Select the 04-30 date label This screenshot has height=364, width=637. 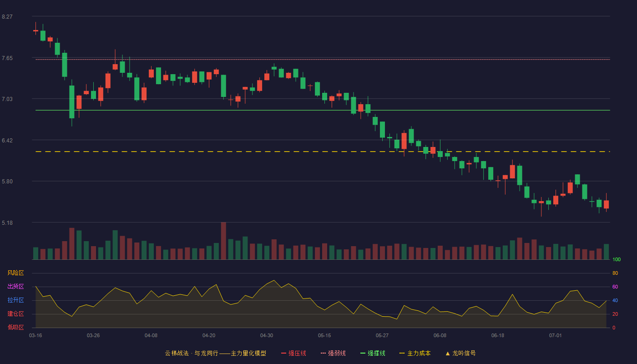pos(267,335)
